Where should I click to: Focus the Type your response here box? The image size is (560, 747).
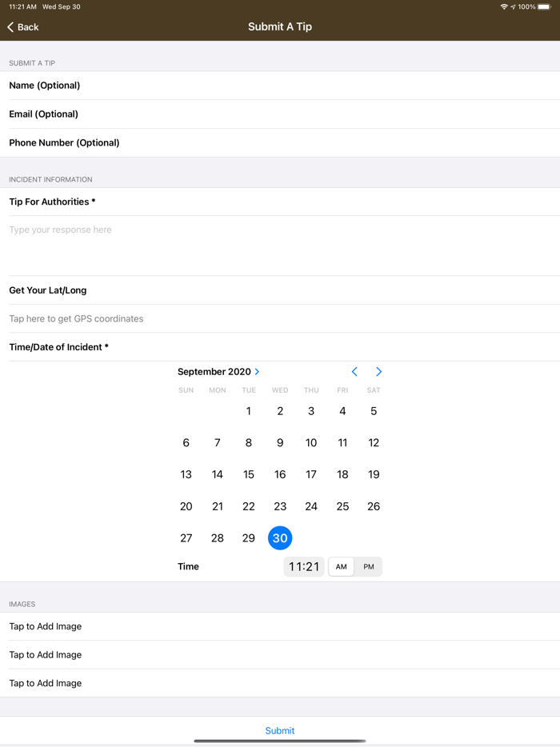(280, 246)
